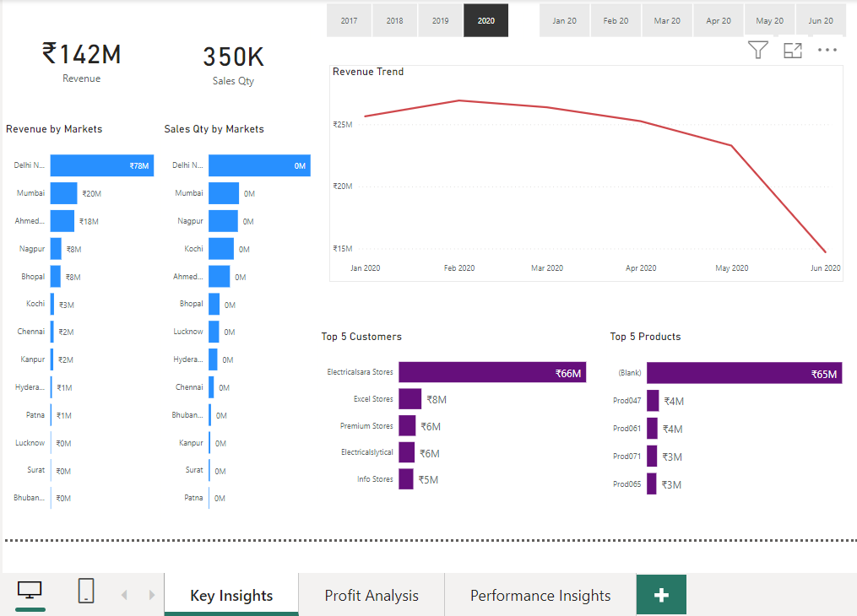Open the More options ellipsis menu
The image size is (857, 616).
pyautogui.click(x=827, y=50)
